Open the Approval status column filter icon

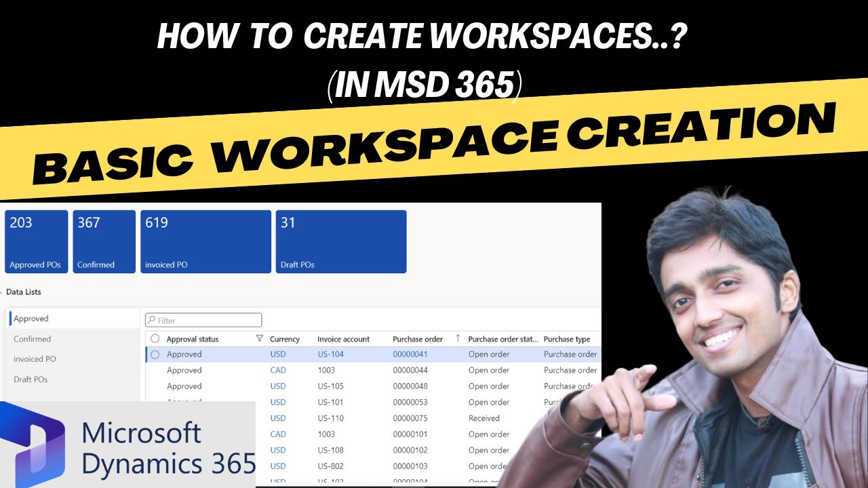tap(259, 338)
